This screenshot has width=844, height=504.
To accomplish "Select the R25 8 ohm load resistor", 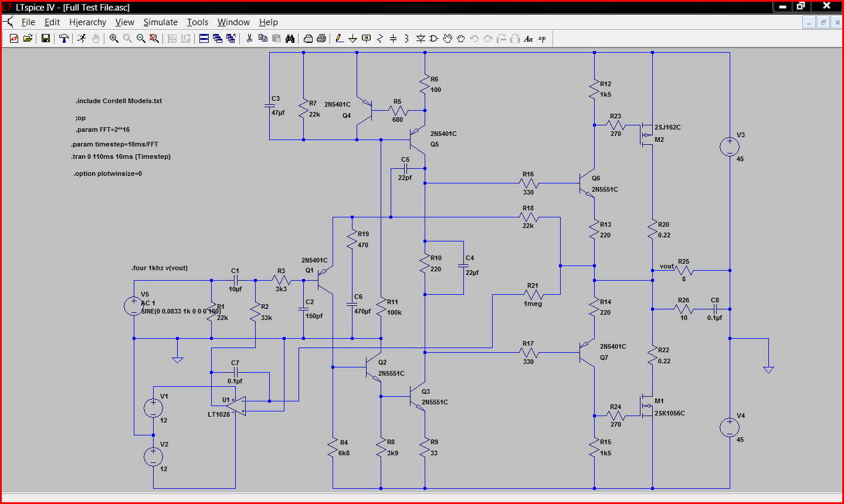I will [x=684, y=270].
